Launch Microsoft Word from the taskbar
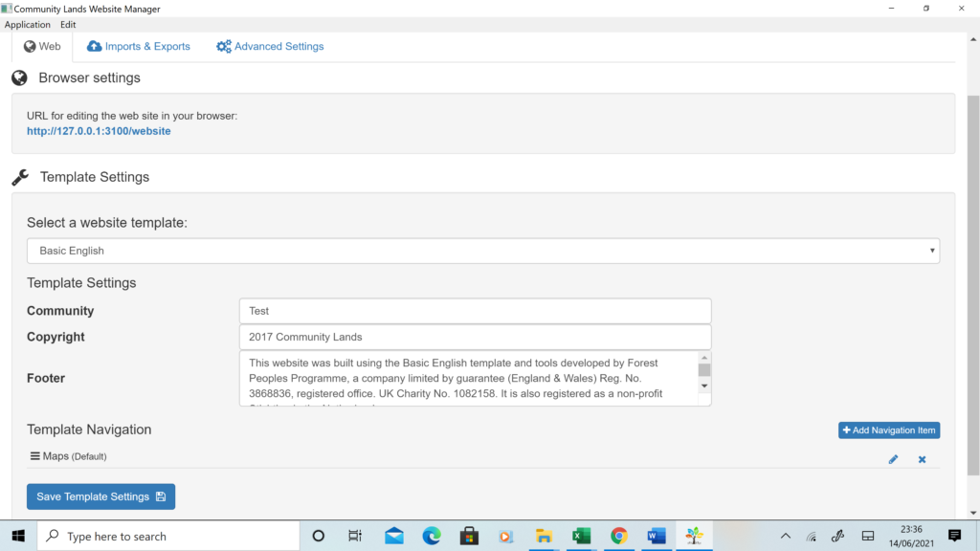This screenshot has height=551, width=980. click(657, 536)
